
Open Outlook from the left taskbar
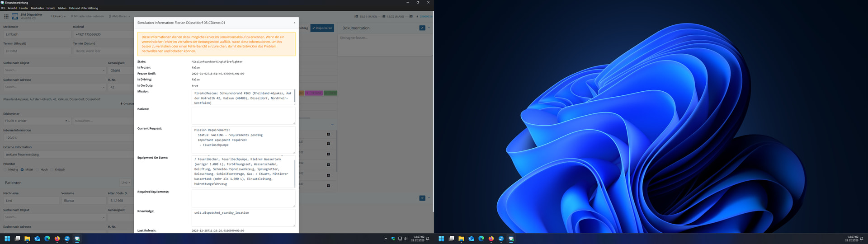pos(37,239)
